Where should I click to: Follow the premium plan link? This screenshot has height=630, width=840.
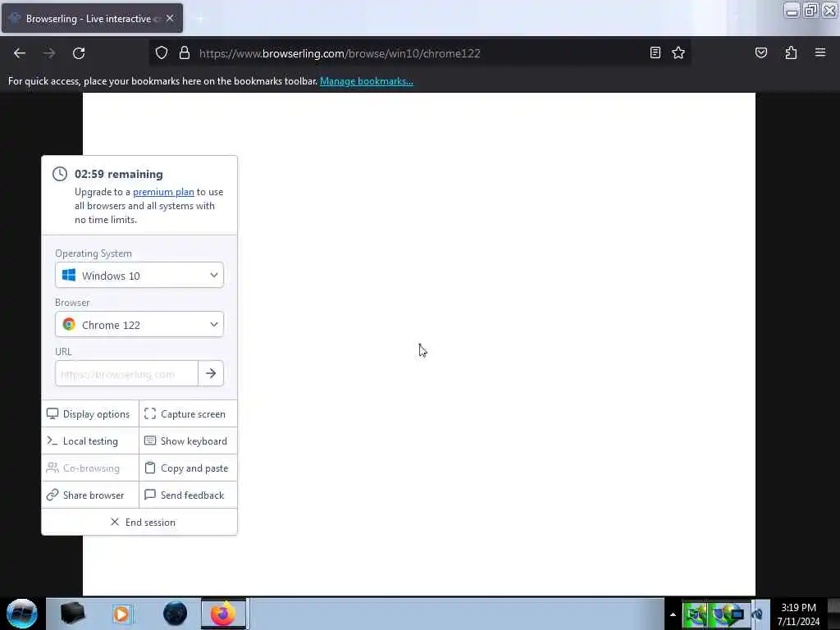[163, 192]
